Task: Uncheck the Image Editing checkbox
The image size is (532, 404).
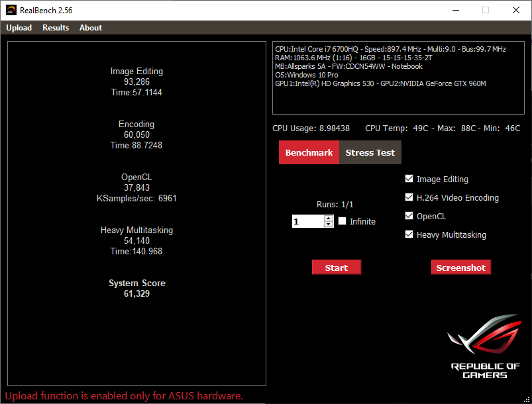Action: 409,179
